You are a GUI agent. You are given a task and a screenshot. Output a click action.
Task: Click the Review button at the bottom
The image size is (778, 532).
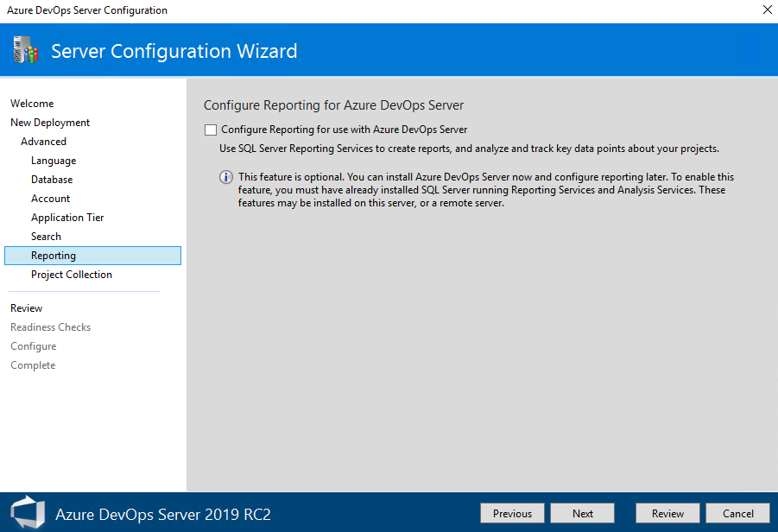pos(667,512)
